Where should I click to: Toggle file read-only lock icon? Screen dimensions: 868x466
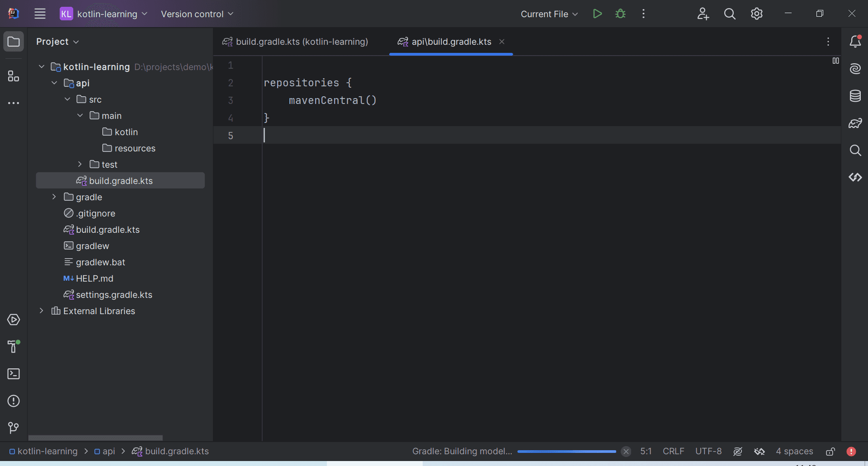point(830,451)
